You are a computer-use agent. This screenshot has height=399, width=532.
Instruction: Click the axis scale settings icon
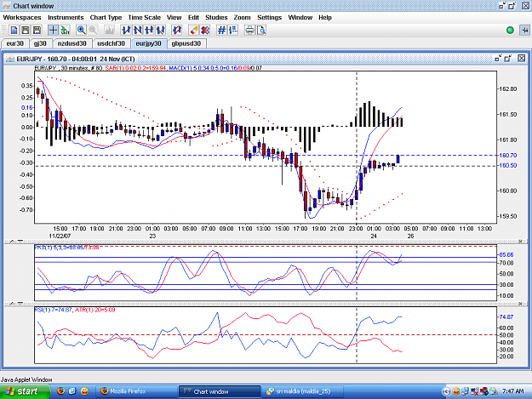pos(233,31)
